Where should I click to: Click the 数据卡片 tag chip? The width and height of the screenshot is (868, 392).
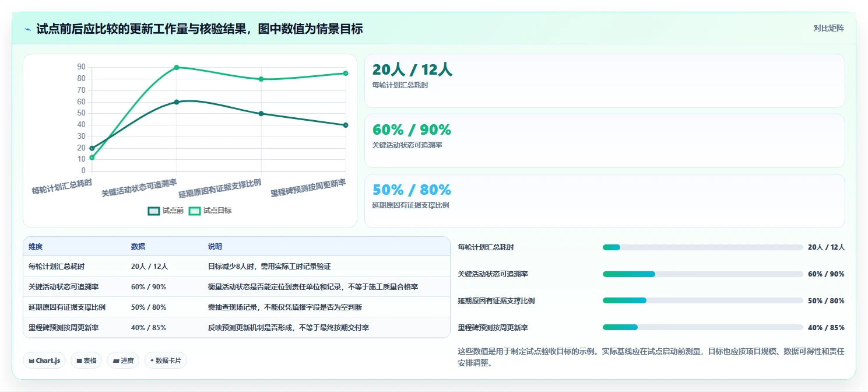[166, 360]
